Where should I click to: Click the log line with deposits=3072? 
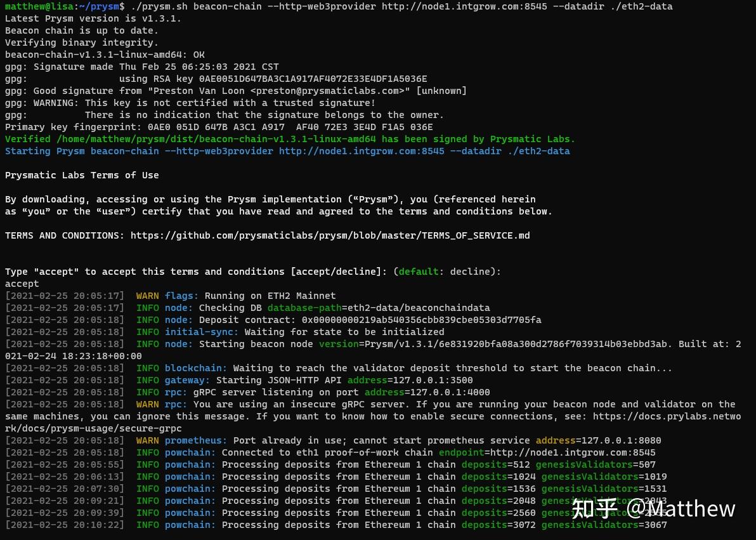[x=336, y=525]
